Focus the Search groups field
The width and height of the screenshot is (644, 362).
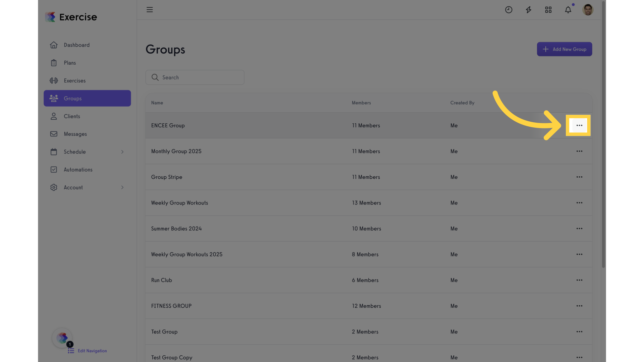click(x=195, y=77)
